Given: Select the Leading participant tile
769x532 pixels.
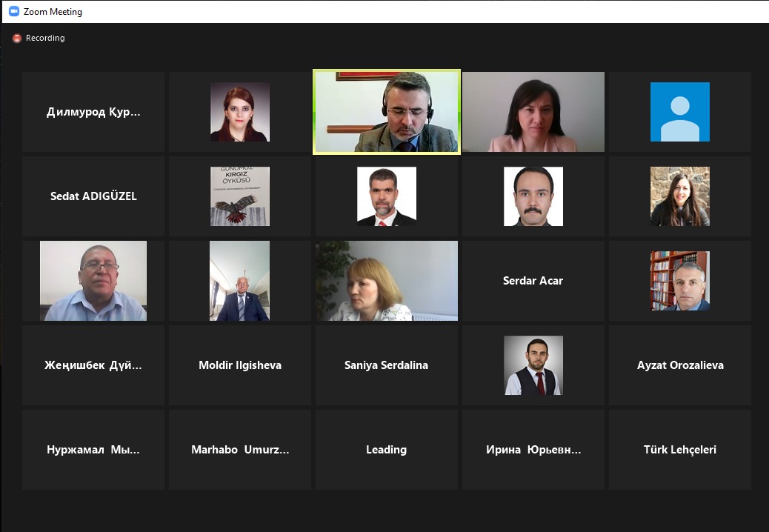Looking at the screenshot, I should point(387,450).
